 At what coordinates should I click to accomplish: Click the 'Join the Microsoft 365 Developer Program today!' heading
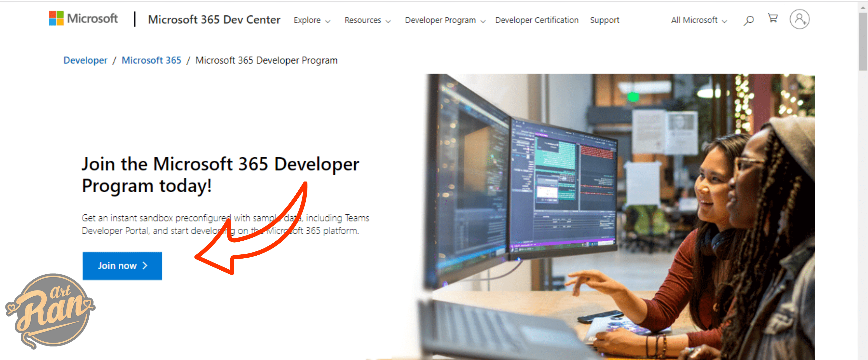pos(220,175)
